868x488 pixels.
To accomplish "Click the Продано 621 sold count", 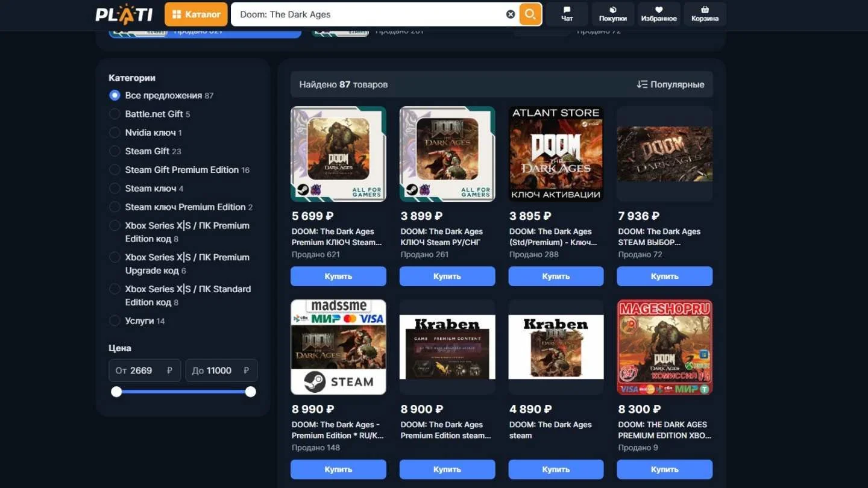I will [316, 254].
